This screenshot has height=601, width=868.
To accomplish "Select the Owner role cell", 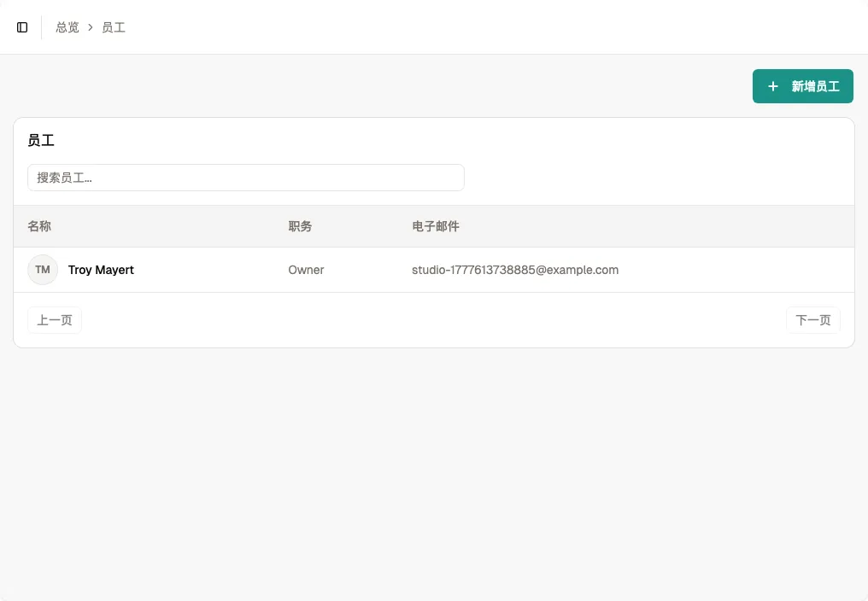I will (x=306, y=270).
